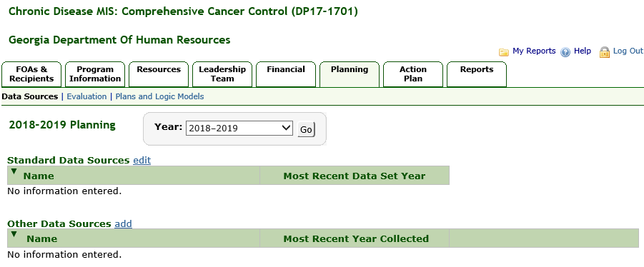
Task: Add a new Other Data Source
Action: [123, 224]
